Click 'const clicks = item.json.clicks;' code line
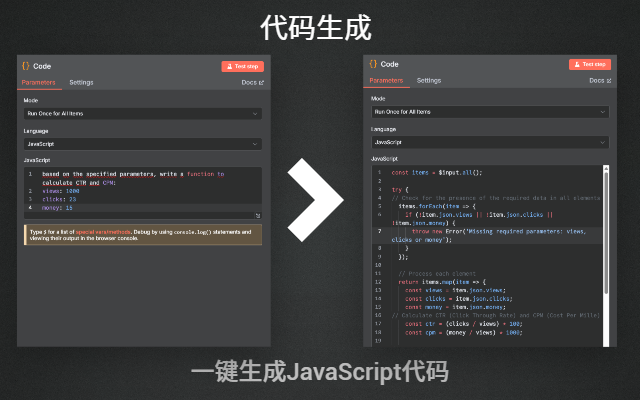Screen dimensions: 640x400 point(459,299)
